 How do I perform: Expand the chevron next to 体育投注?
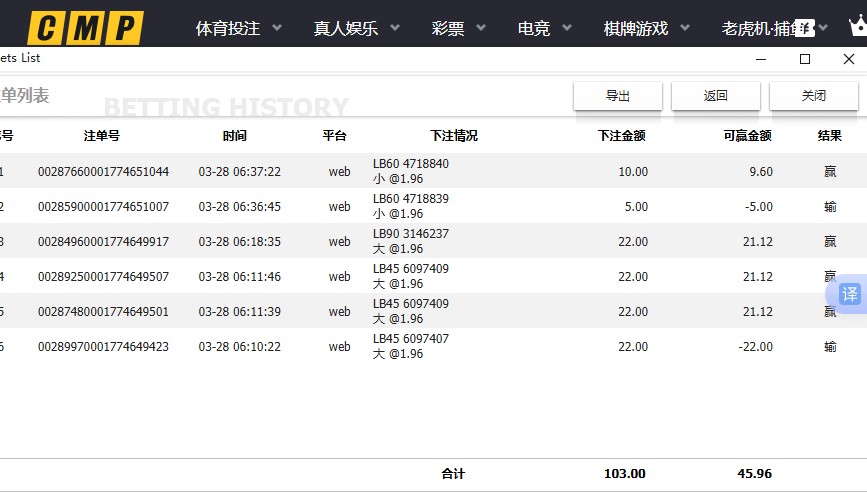pyautogui.click(x=277, y=29)
